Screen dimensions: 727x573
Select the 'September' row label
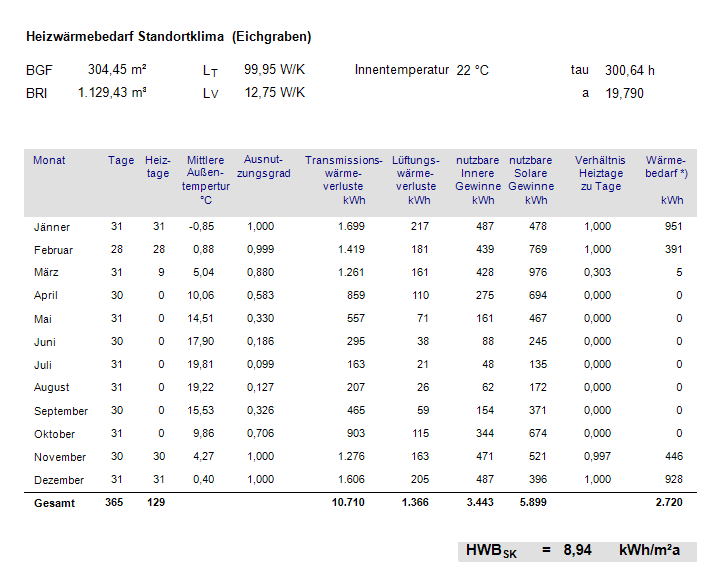pos(61,411)
